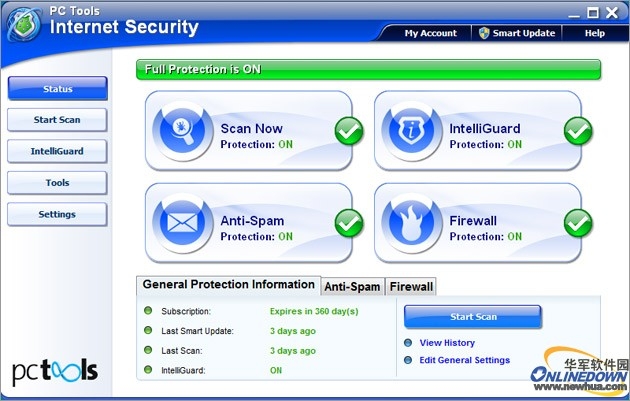630x401 pixels.
Task: Click '3 days ago' beside Last Smart Update
Action: coord(292,331)
